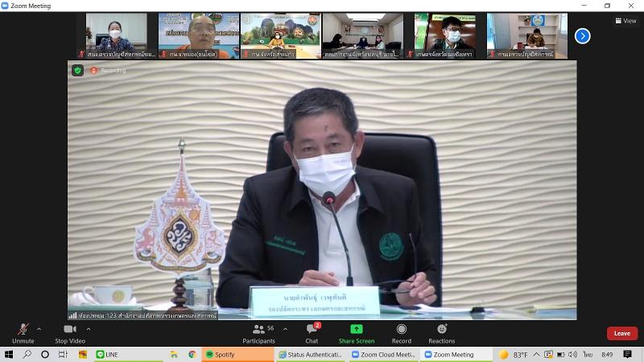The height and width of the screenshot is (362, 644).
Task: Expand video options arrow beside Stop Video
Action: click(89, 329)
